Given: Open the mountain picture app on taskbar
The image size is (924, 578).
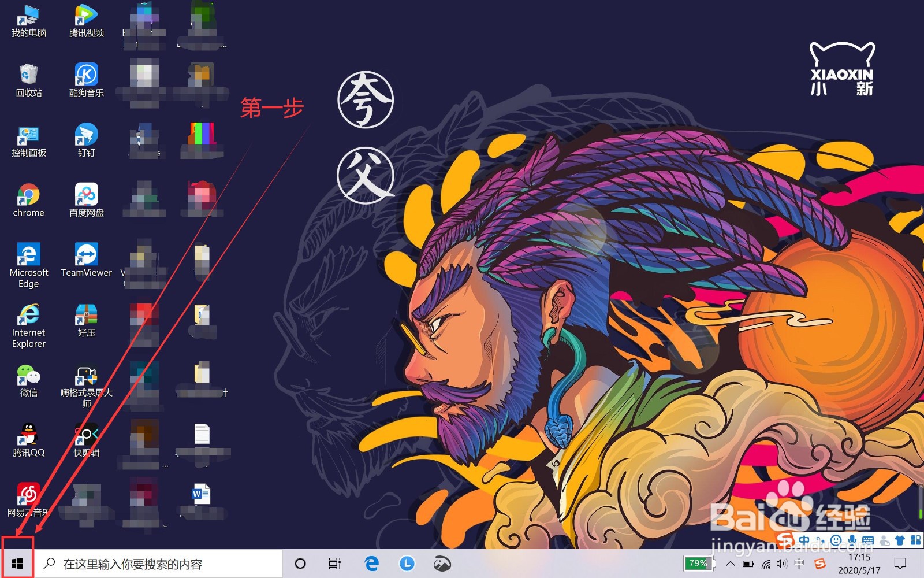Looking at the screenshot, I should 442,564.
